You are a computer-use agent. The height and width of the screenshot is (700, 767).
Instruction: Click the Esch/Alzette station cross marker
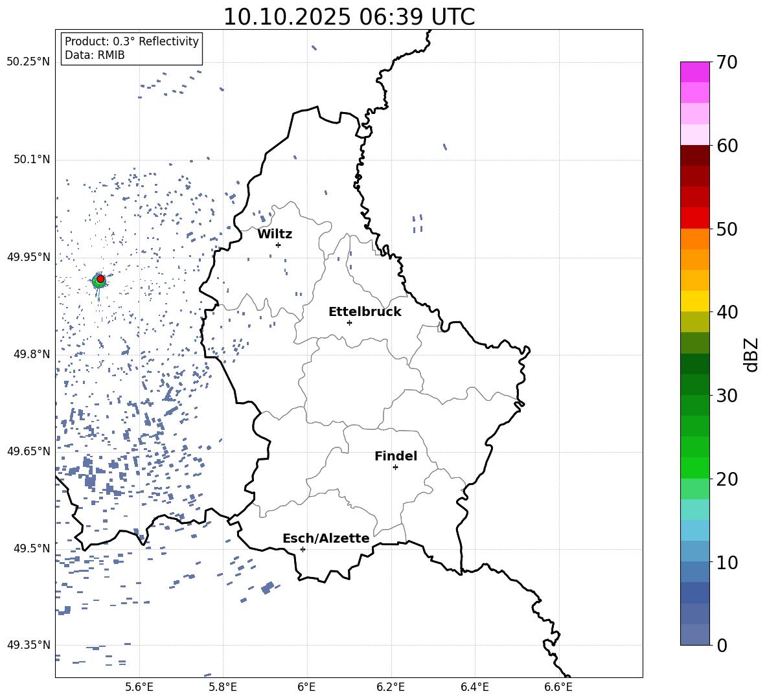[303, 549]
